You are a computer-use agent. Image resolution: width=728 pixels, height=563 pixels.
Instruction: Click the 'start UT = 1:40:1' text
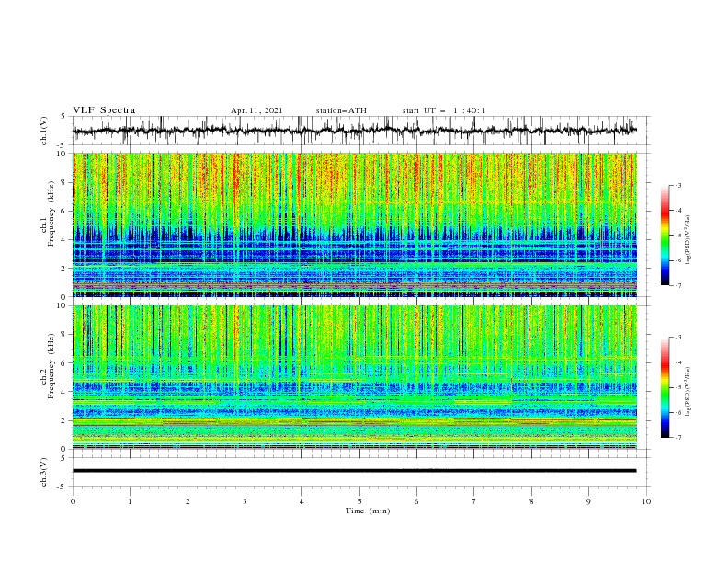(444, 110)
